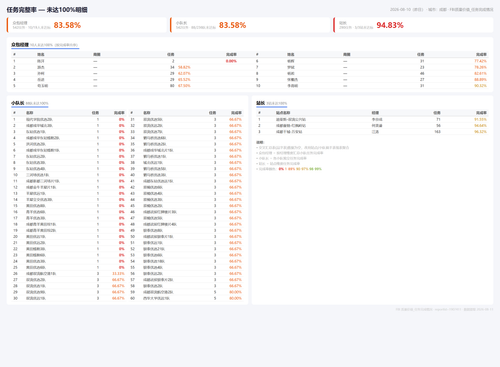Click row number 15 in the 小队长 table
Screen dimensions: 500x367
(15, 206)
